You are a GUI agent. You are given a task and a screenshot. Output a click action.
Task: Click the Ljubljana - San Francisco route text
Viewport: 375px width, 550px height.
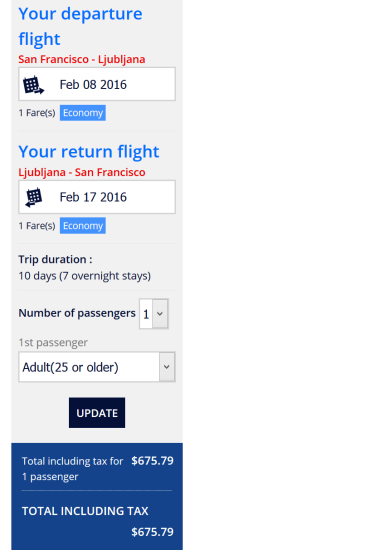82,172
